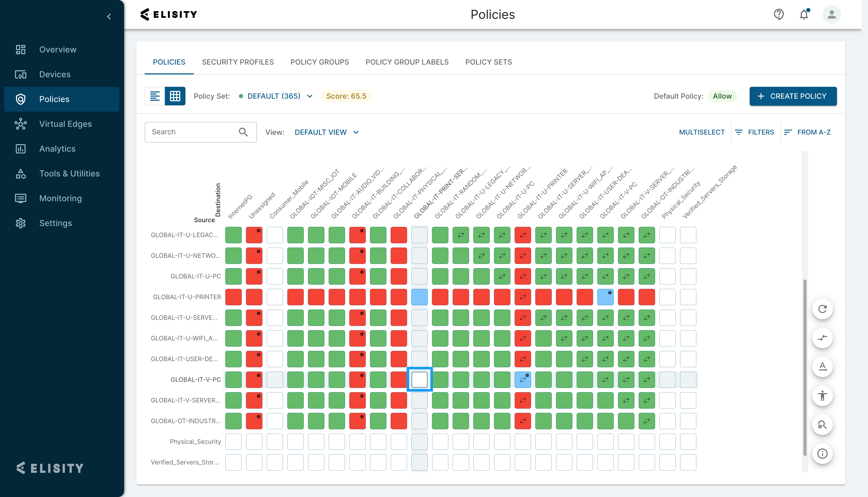Screen dimensions: 868x497
Task: Switch to matrix grid view toggle
Action: pos(175,96)
